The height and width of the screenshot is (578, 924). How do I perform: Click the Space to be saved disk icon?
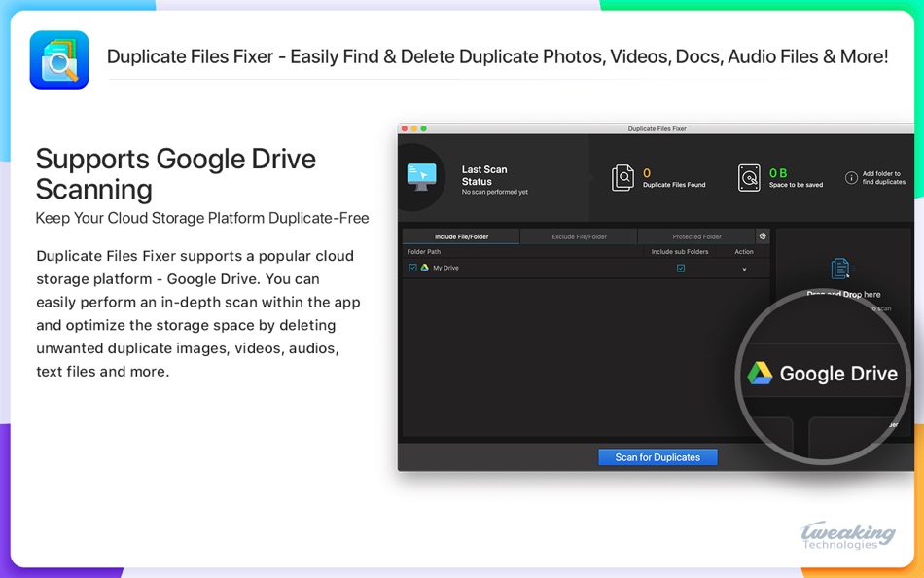tap(749, 177)
